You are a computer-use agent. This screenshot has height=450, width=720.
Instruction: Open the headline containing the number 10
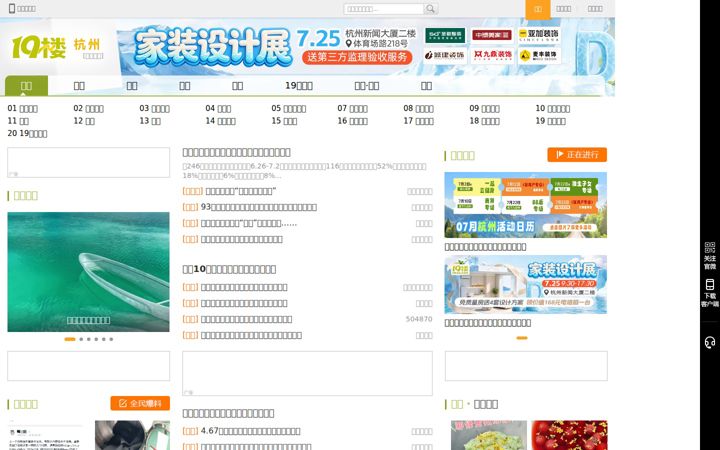pos(229,269)
